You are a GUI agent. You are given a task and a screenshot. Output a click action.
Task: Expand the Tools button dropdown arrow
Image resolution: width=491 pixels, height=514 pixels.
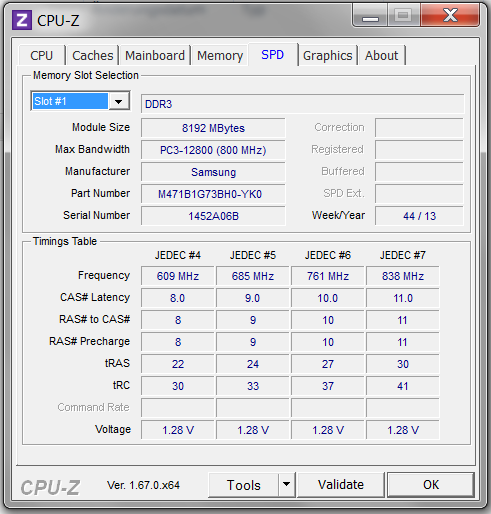[x=286, y=485]
